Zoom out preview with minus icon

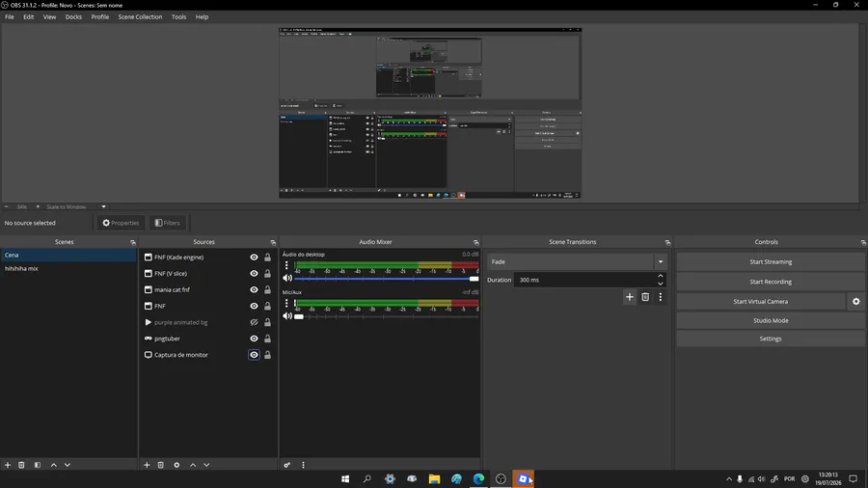coord(7,207)
